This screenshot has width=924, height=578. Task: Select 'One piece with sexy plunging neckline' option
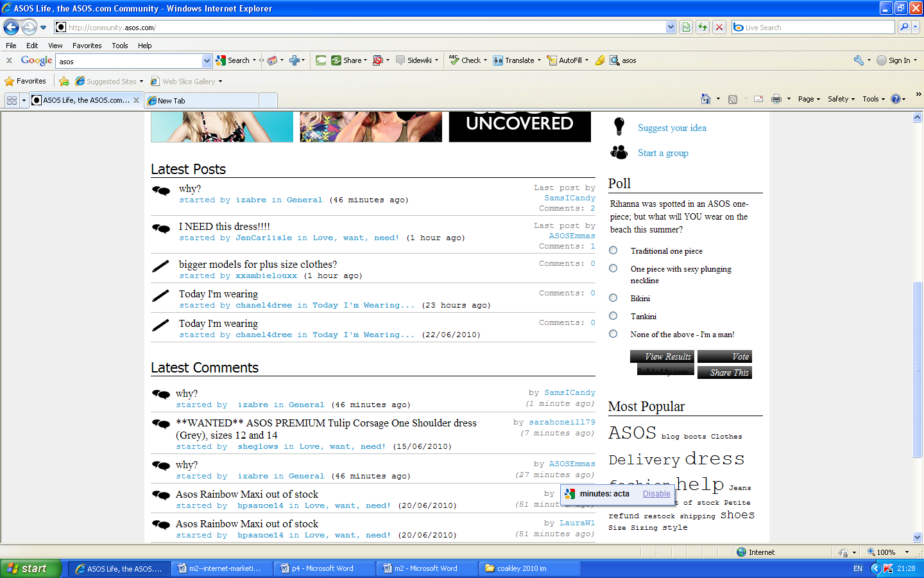613,268
